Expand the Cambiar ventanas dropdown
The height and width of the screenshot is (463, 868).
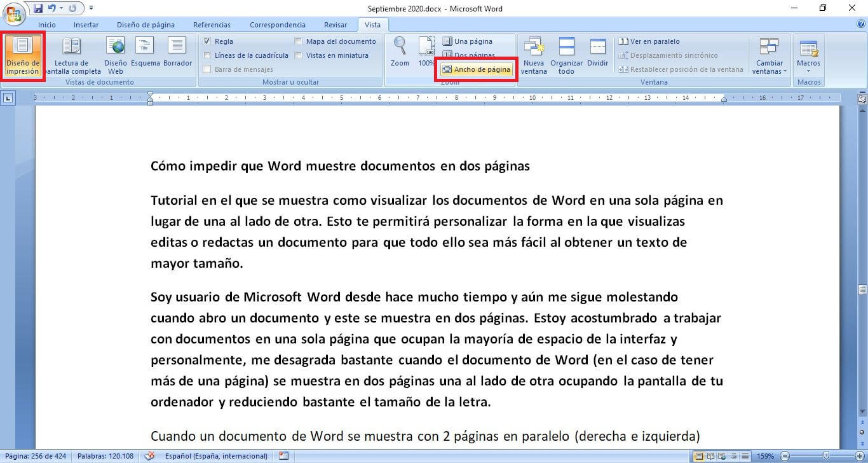[769, 55]
